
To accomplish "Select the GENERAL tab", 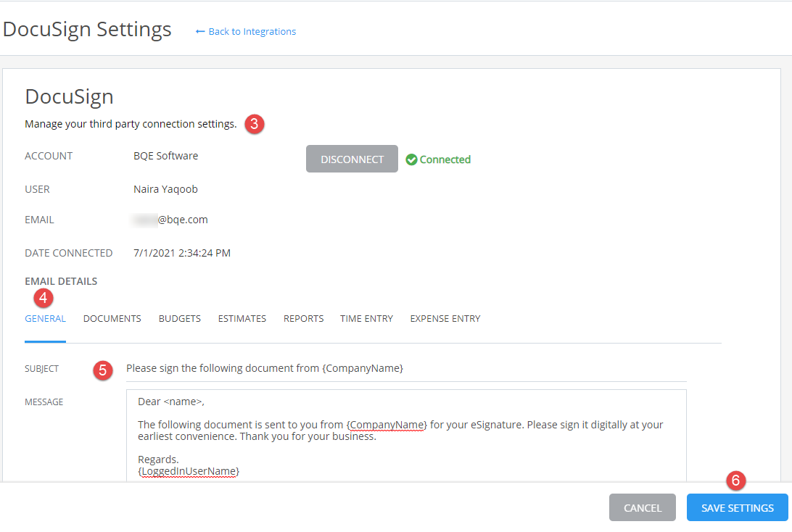I will coord(45,318).
